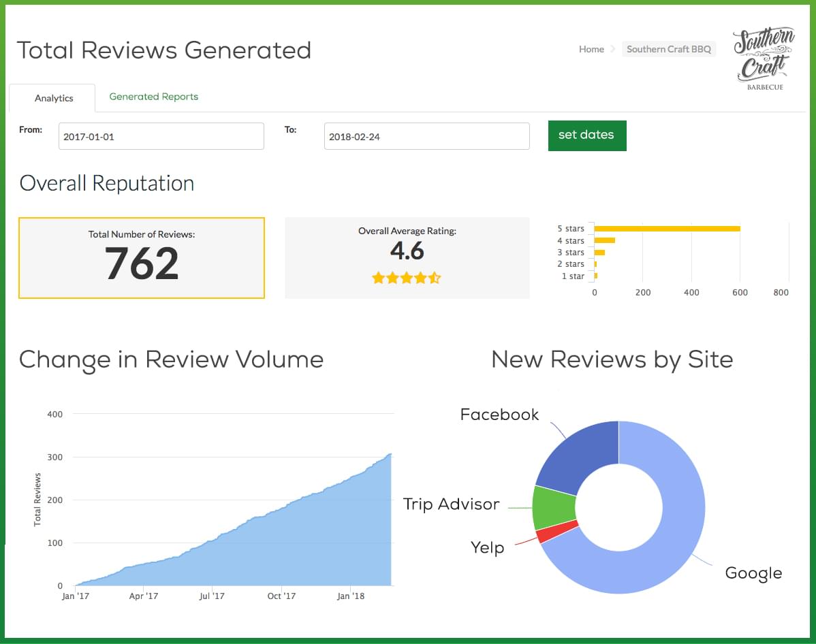Click the Change in Review Volume heading
This screenshot has width=816, height=644.
point(171,360)
